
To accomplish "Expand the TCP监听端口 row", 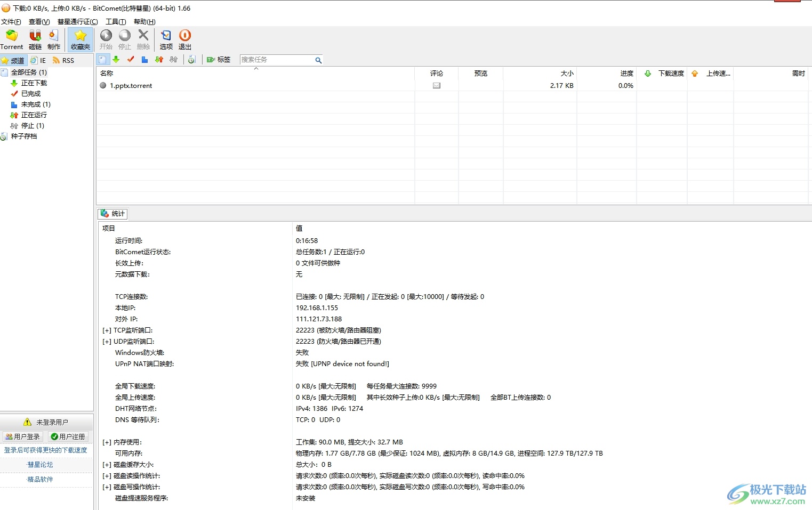I will pyautogui.click(x=107, y=330).
